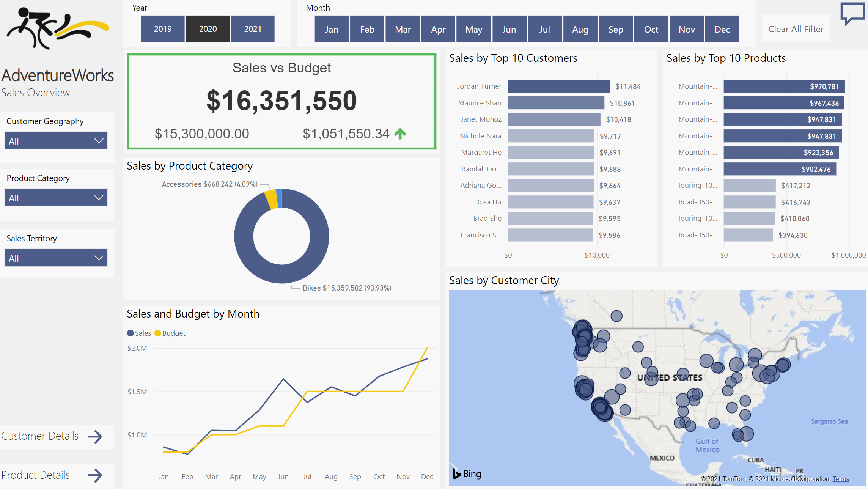
Task: Filter by Nov month
Action: coord(687,29)
